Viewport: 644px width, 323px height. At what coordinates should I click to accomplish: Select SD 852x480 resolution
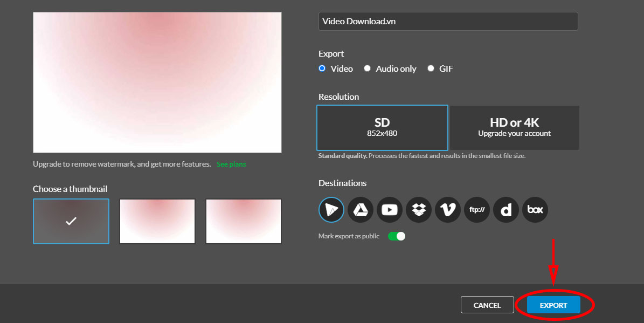pos(382,128)
